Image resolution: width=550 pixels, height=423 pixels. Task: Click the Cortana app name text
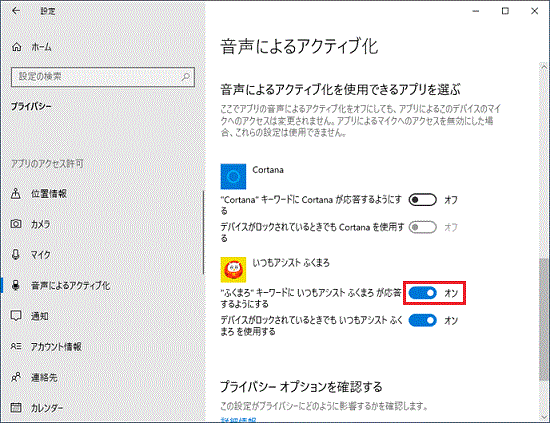(x=268, y=170)
